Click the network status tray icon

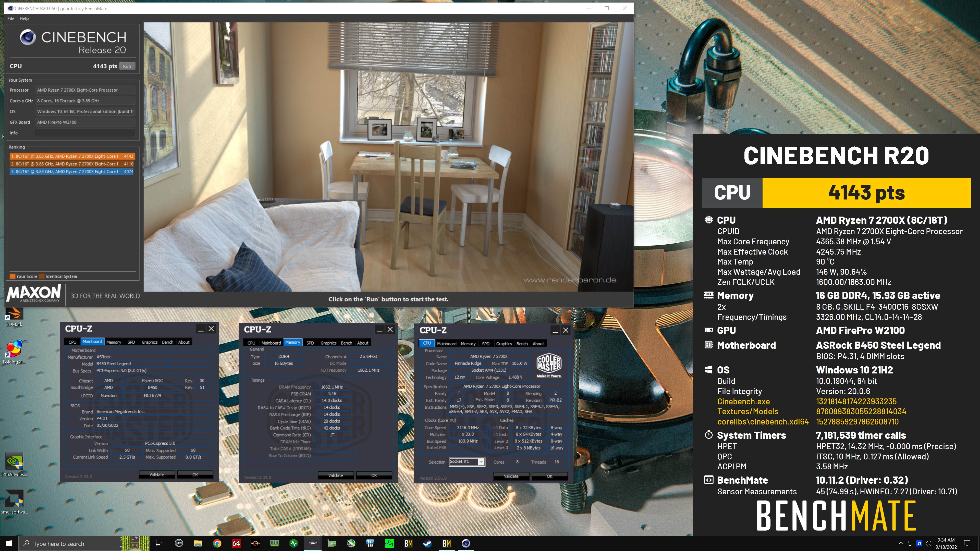pyautogui.click(x=910, y=543)
